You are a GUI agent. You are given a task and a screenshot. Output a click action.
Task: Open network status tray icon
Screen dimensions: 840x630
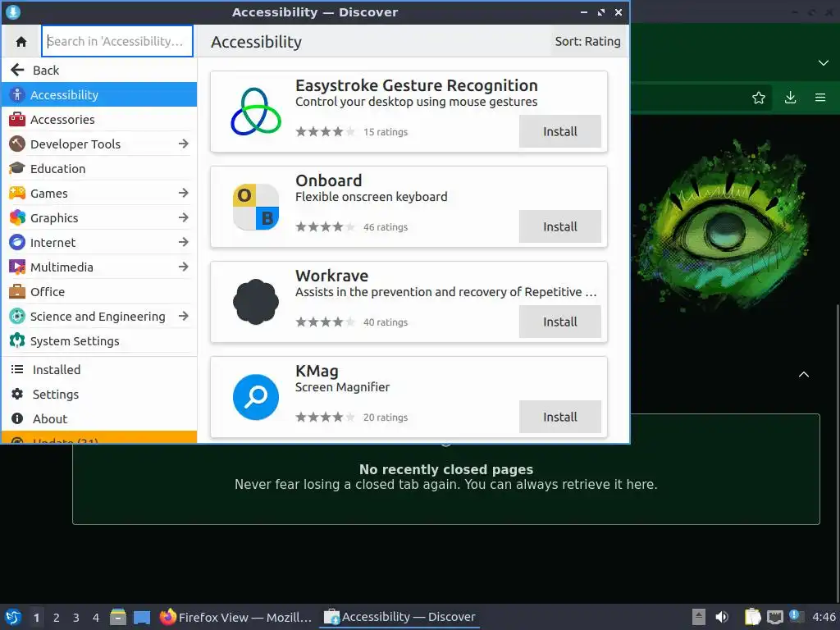point(774,617)
